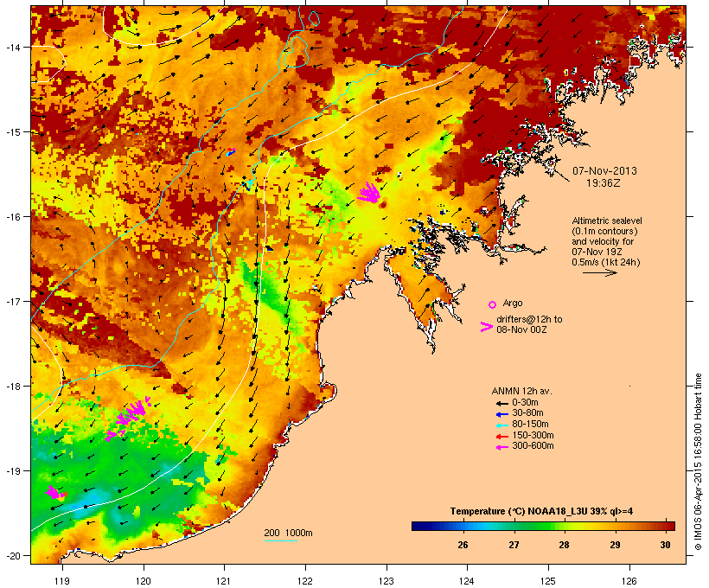Screen dimensions: 709x588
Task: Click the longitude axis label 122
Action: (305, 581)
